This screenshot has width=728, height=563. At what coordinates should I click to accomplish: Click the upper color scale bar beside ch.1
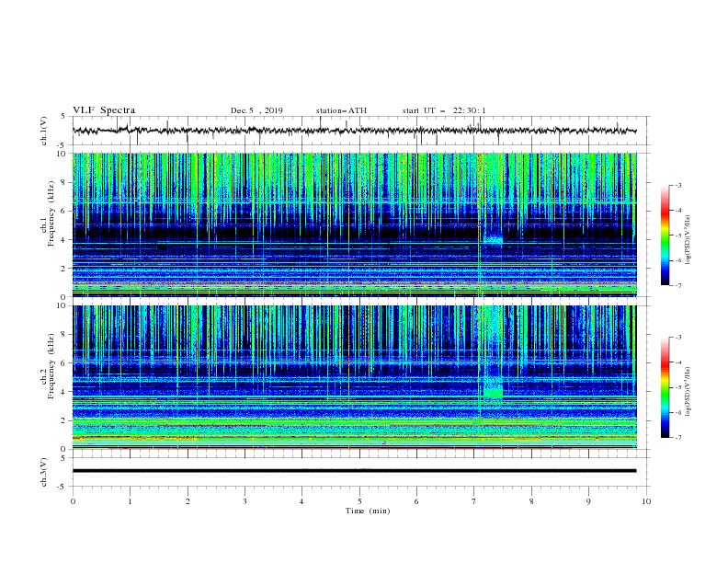click(x=665, y=236)
